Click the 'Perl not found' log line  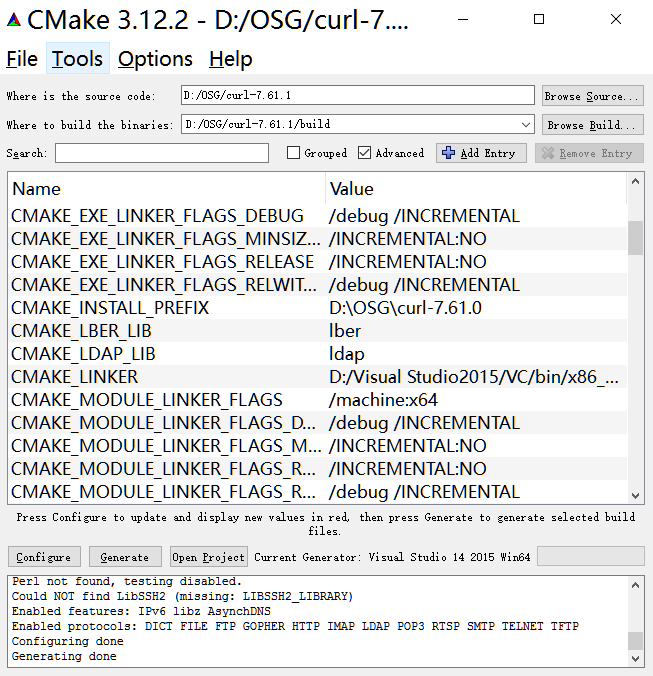tap(127, 581)
